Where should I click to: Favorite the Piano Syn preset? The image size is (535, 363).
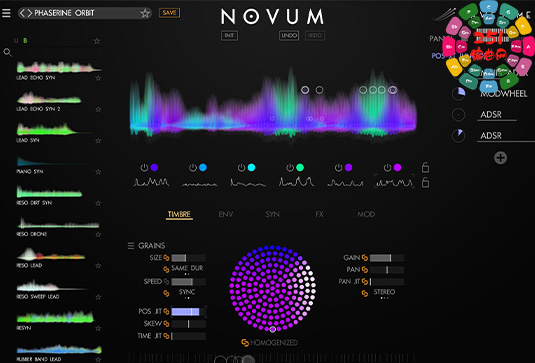[98, 172]
